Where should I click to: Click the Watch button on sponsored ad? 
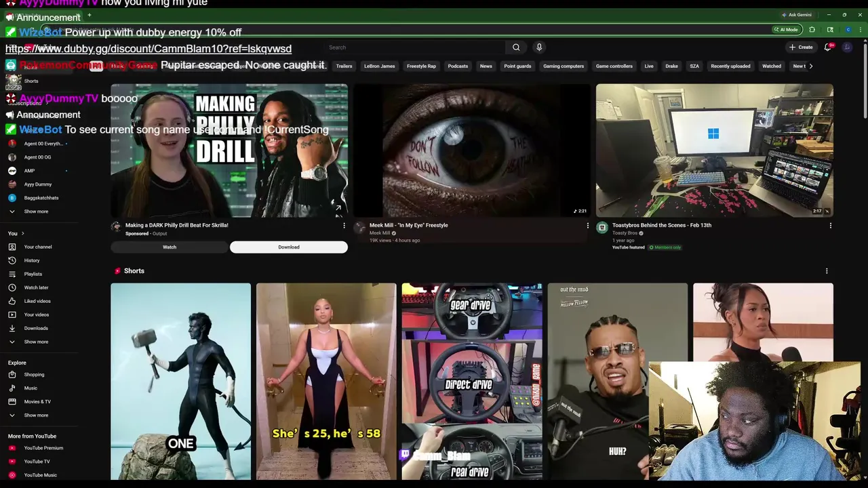pyautogui.click(x=170, y=247)
